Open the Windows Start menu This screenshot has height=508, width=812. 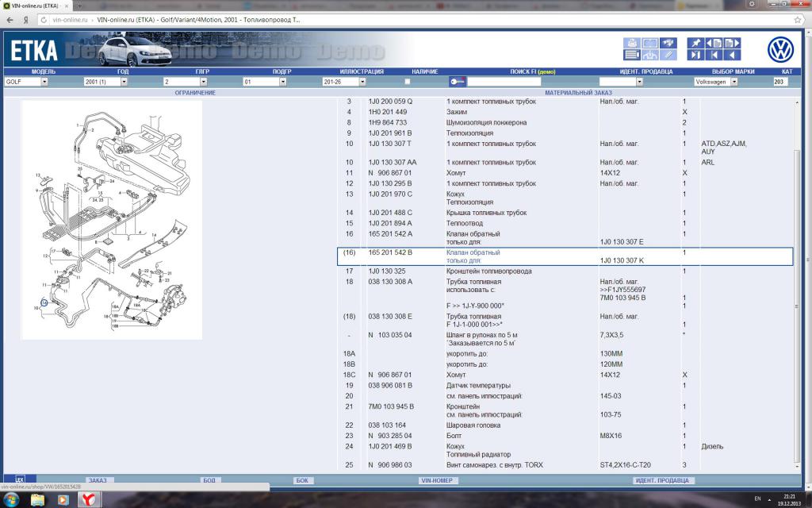pyautogui.click(x=11, y=500)
